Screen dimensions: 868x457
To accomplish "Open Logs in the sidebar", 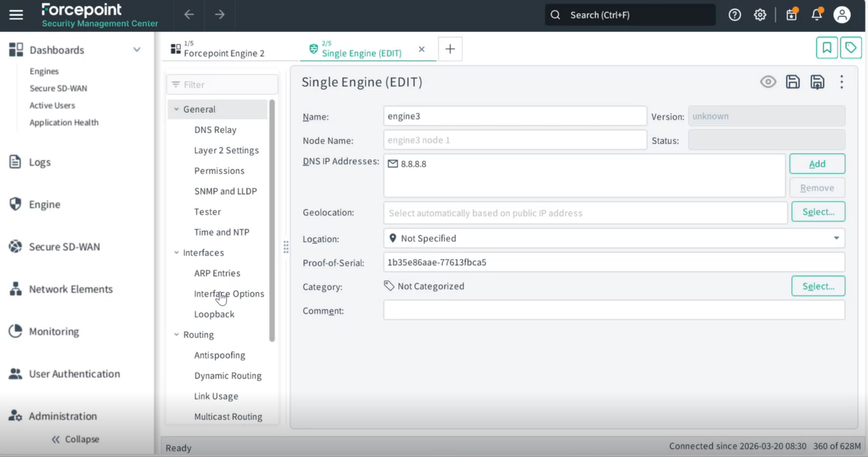I will coord(40,162).
